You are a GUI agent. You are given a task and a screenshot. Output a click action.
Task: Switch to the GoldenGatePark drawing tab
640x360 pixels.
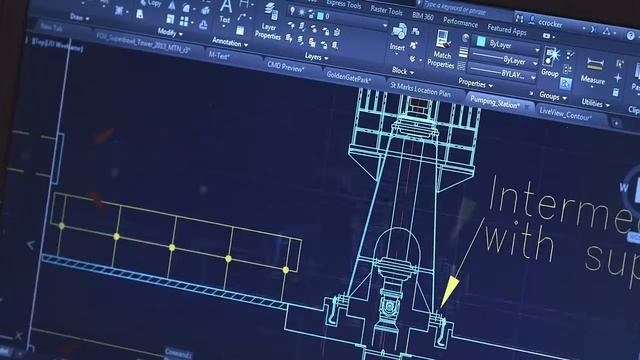[x=349, y=78]
